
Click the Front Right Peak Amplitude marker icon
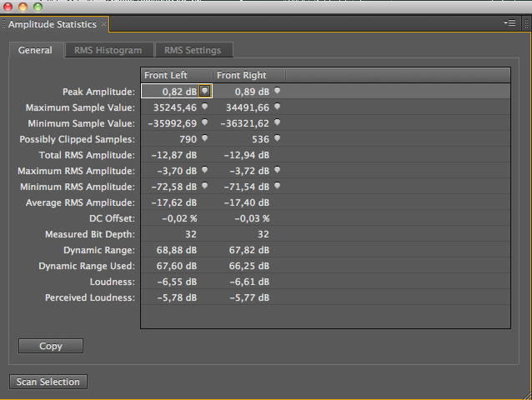pyautogui.click(x=277, y=91)
